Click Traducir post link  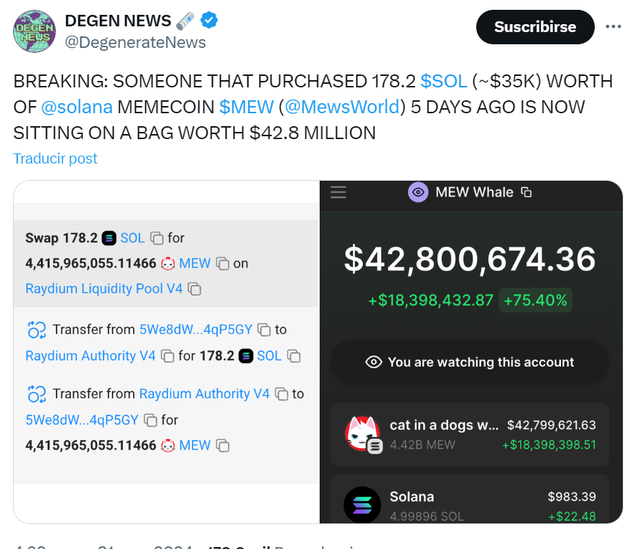55,158
